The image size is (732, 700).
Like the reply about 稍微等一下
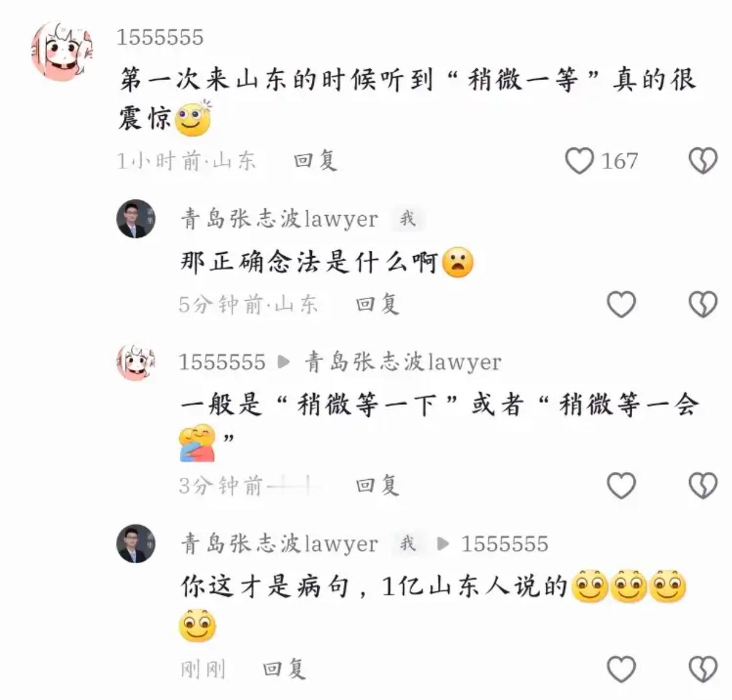[x=621, y=486]
